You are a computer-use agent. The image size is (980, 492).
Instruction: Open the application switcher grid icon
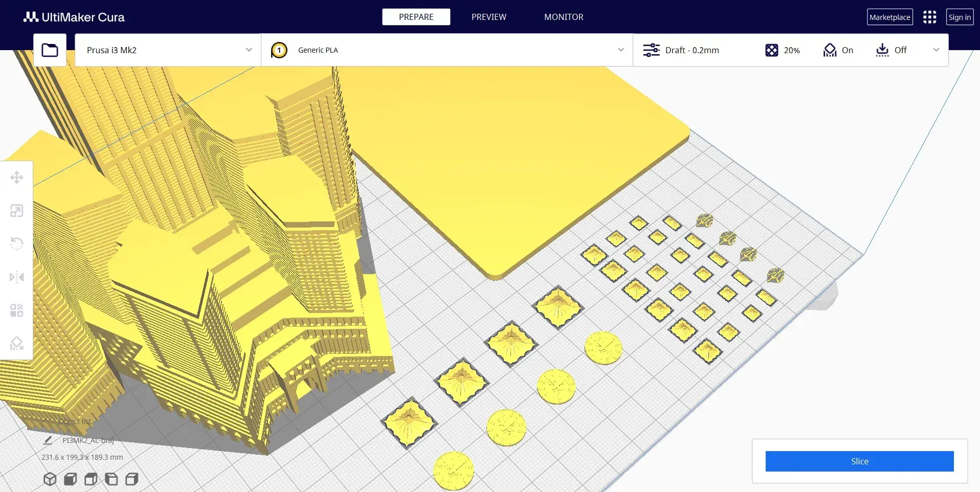tap(929, 17)
